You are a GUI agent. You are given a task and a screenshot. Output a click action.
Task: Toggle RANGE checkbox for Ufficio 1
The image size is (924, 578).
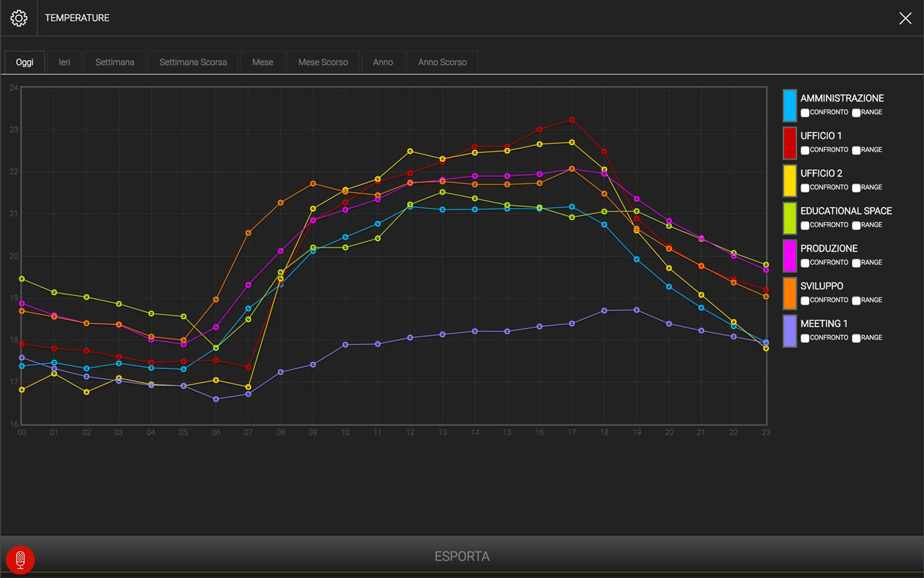tap(856, 151)
